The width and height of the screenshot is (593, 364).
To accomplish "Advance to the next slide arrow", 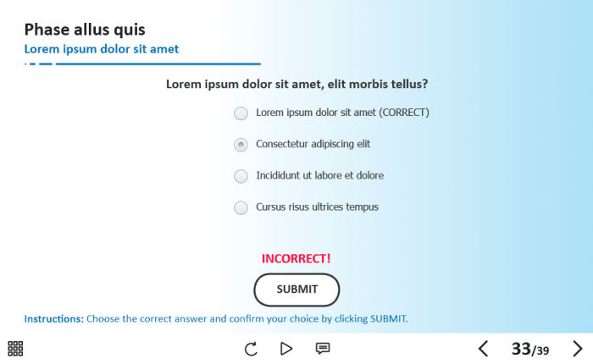I will click(x=578, y=349).
